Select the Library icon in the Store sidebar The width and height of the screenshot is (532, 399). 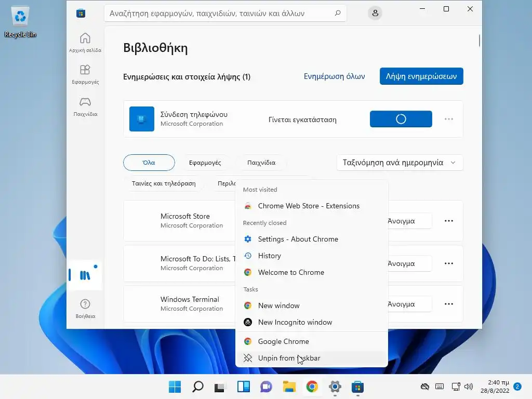(85, 275)
